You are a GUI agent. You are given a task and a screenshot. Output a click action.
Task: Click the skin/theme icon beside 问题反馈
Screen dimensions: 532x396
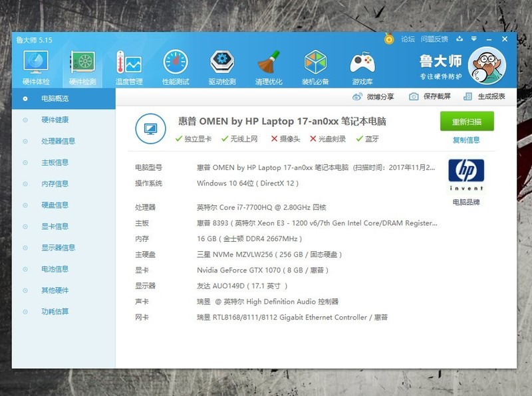click(x=460, y=39)
